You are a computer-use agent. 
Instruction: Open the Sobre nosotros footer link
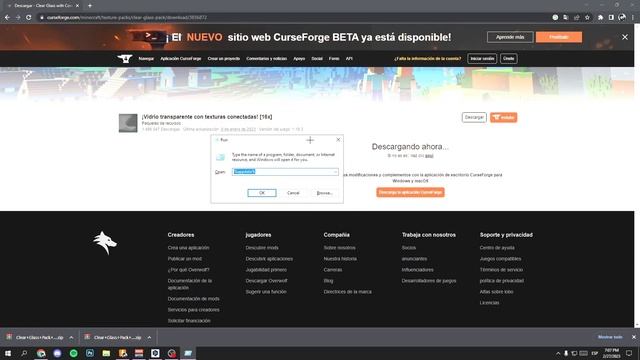(x=339, y=248)
